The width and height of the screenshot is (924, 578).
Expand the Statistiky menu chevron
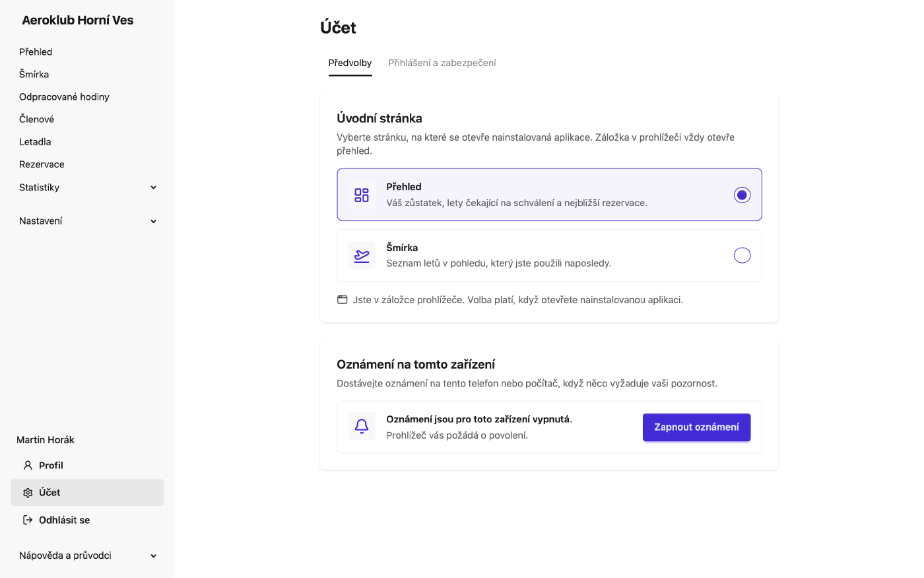153,188
